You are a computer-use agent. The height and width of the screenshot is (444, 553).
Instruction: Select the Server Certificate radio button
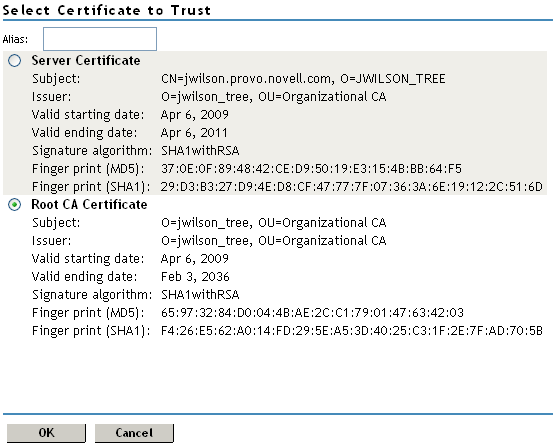(x=14, y=61)
